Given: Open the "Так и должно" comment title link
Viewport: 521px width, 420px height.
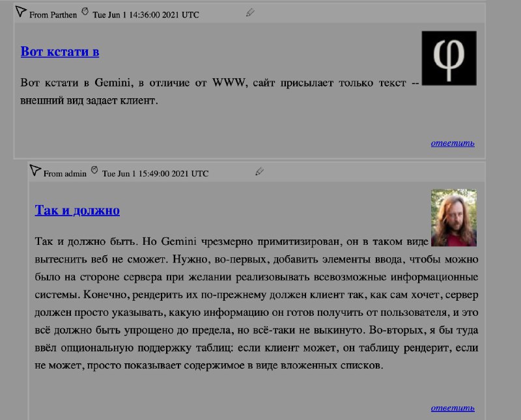Looking at the screenshot, I should pyautogui.click(x=77, y=210).
